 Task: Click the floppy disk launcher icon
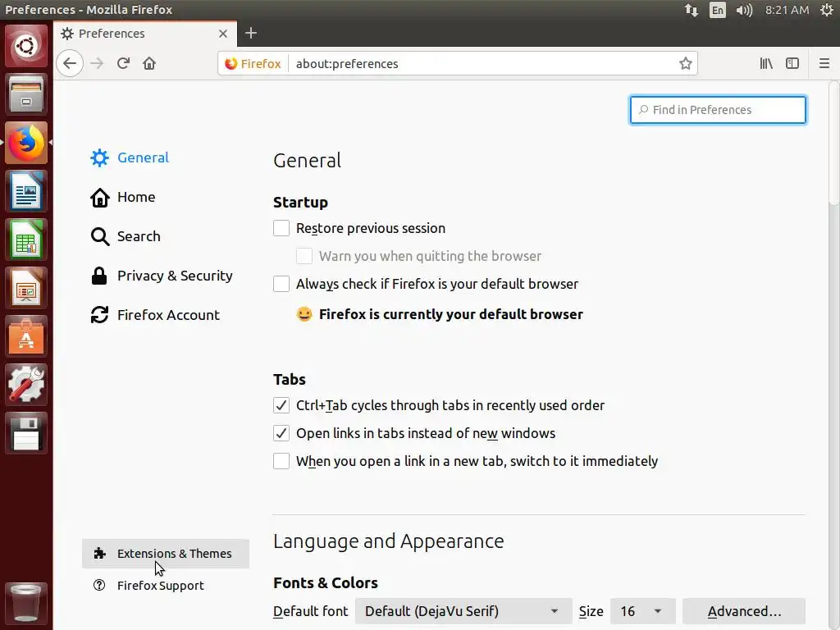(26, 433)
